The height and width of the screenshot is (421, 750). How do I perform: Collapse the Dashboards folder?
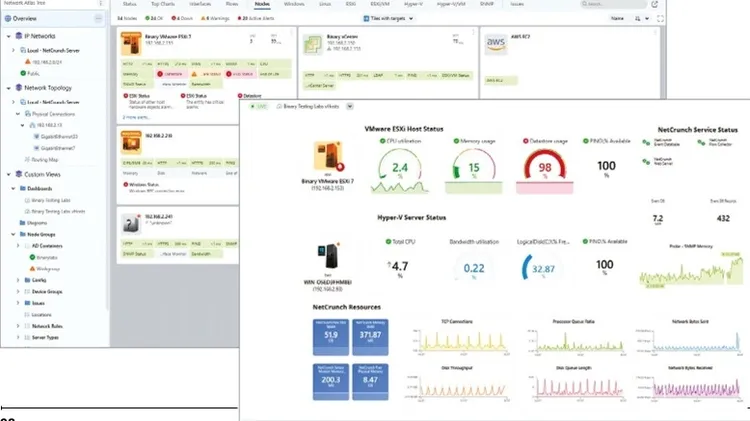tap(13, 188)
